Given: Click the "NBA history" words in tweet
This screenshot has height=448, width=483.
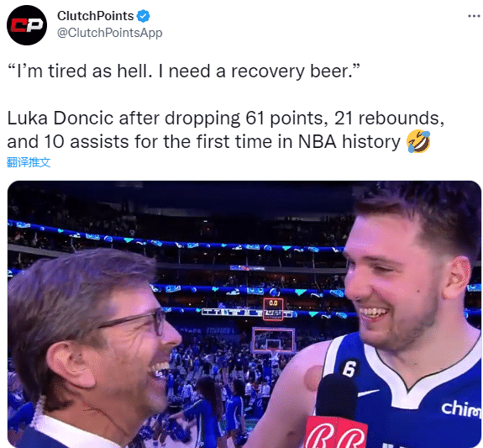Looking at the screenshot, I should coord(349,142).
